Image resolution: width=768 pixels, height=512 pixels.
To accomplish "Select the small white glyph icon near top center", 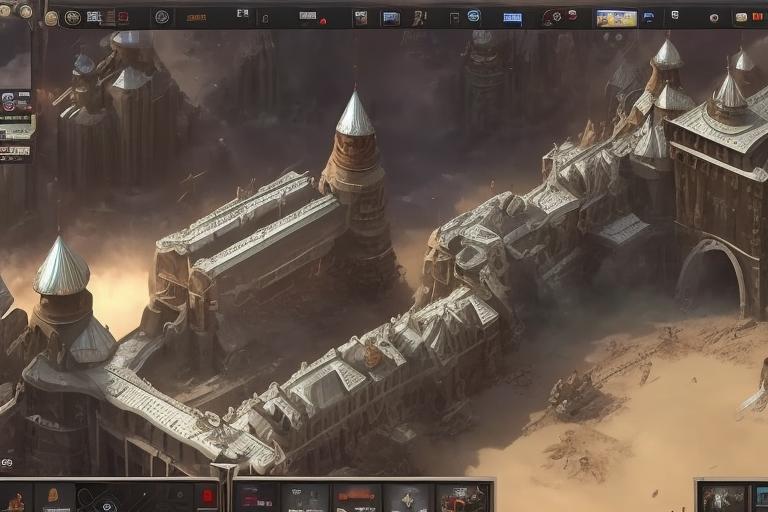I will tap(243, 14).
